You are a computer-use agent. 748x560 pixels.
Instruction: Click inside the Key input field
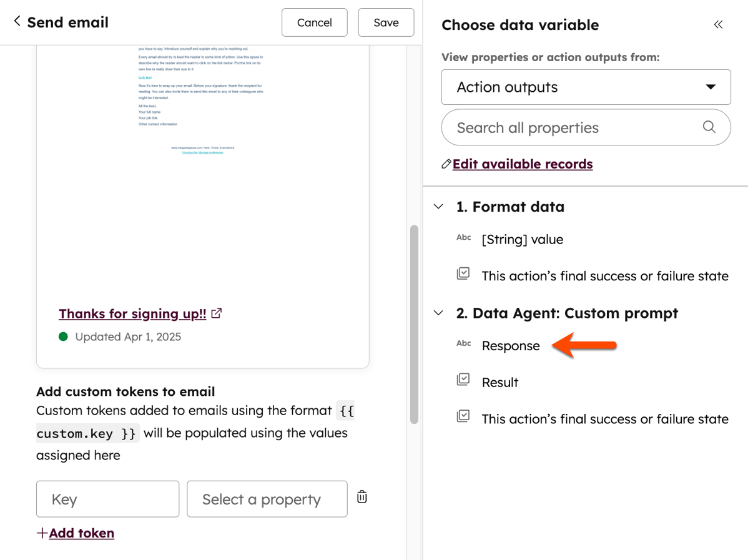pos(107,499)
